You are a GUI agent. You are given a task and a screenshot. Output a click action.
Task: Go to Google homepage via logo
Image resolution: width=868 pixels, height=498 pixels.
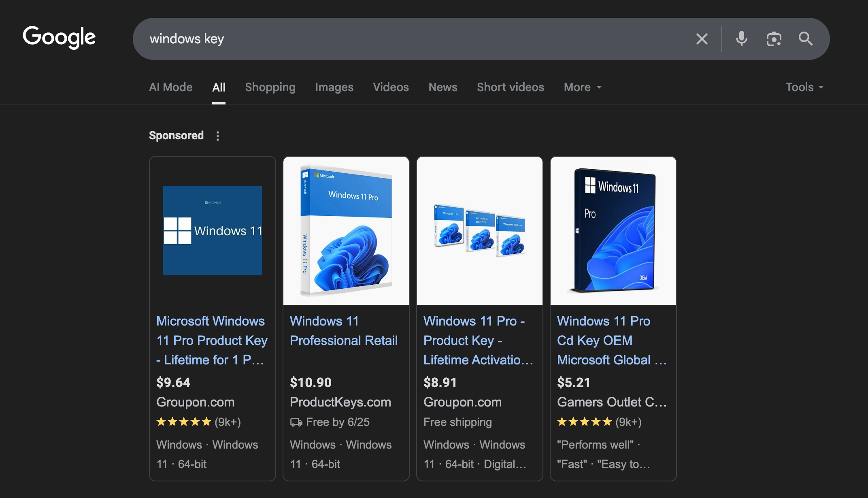coord(59,37)
